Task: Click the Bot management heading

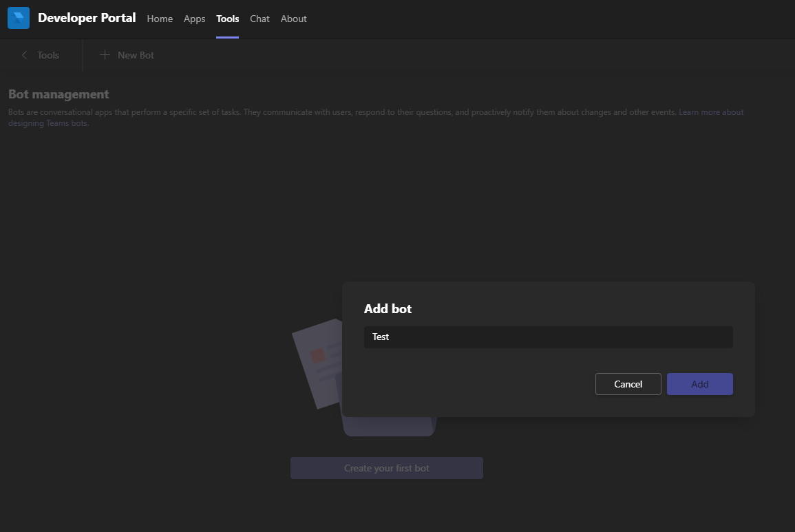Action: tap(59, 94)
